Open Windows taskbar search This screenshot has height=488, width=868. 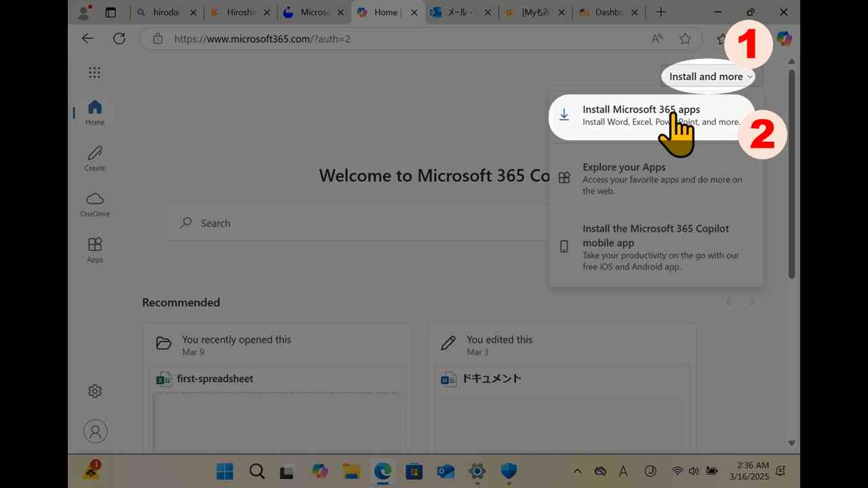(x=256, y=471)
